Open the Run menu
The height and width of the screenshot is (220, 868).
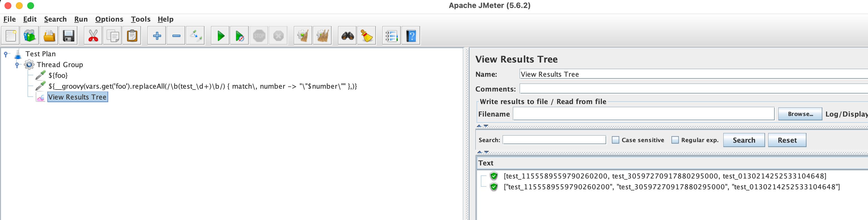pyautogui.click(x=81, y=19)
